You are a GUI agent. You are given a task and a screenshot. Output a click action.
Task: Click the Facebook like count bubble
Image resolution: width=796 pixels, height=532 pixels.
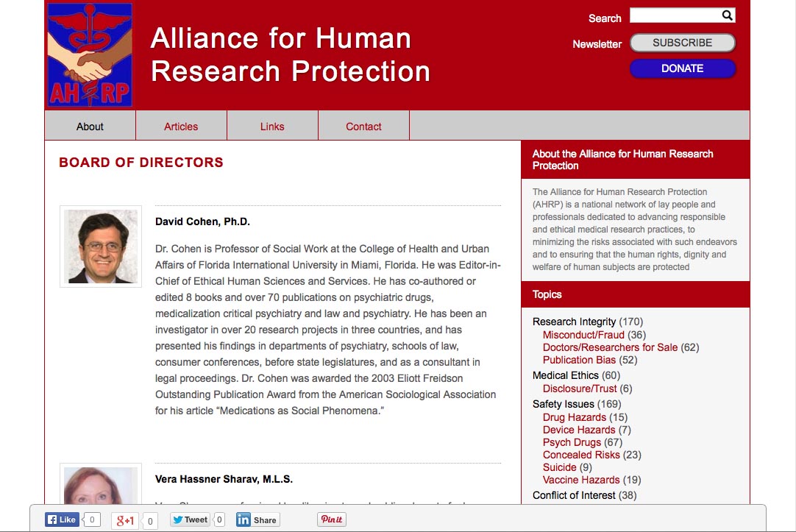[x=92, y=519]
